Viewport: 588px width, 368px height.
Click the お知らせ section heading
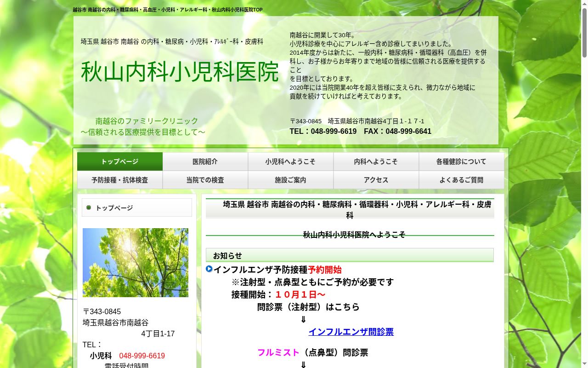tap(350, 255)
